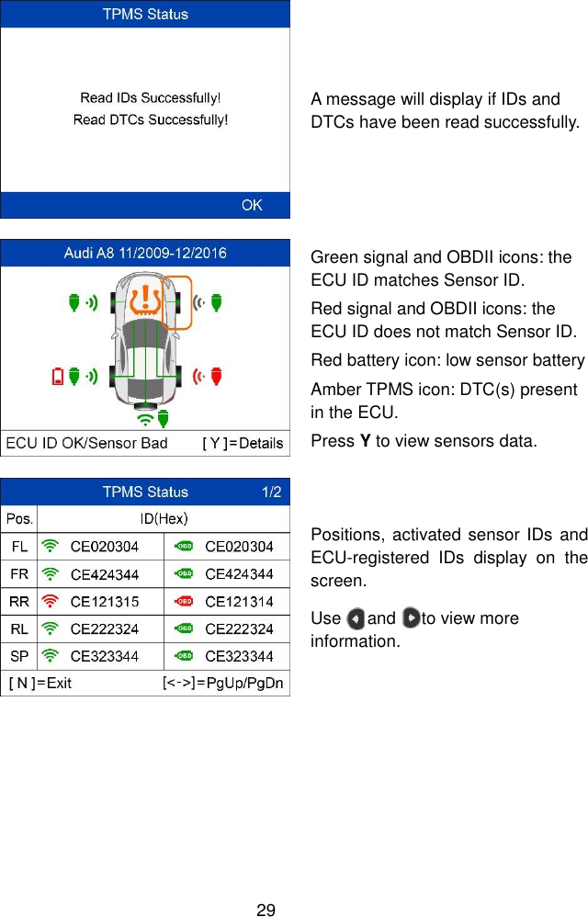The height and width of the screenshot is (917, 588).
Task: Click the red signal icon in the RR row
Action: (51, 599)
